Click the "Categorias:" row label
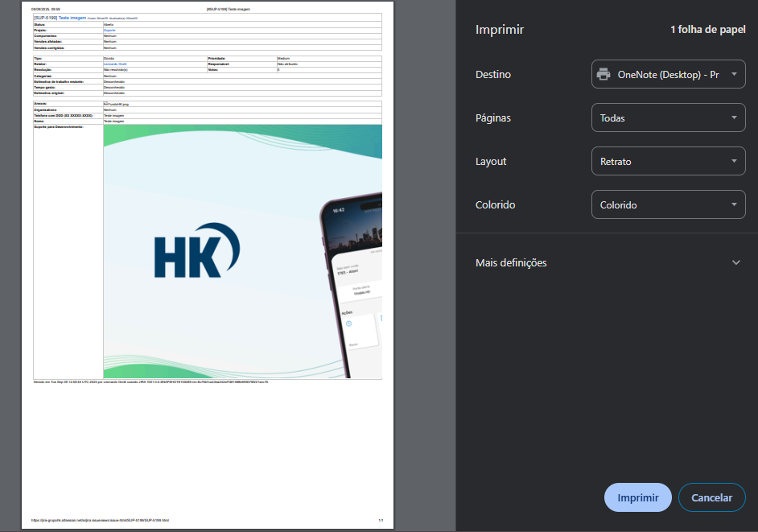The image size is (758, 532). click(43, 76)
